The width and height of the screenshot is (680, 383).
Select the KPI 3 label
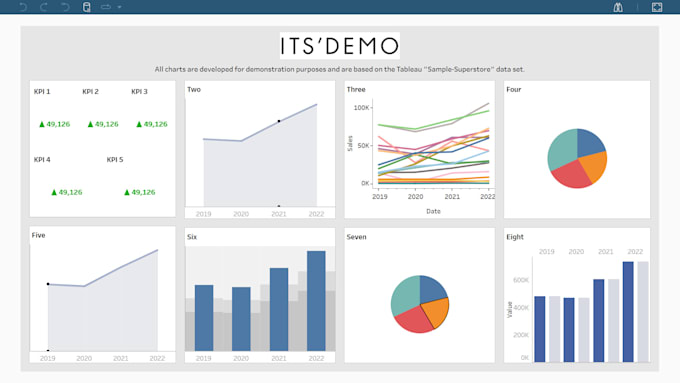tap(140, 92)
